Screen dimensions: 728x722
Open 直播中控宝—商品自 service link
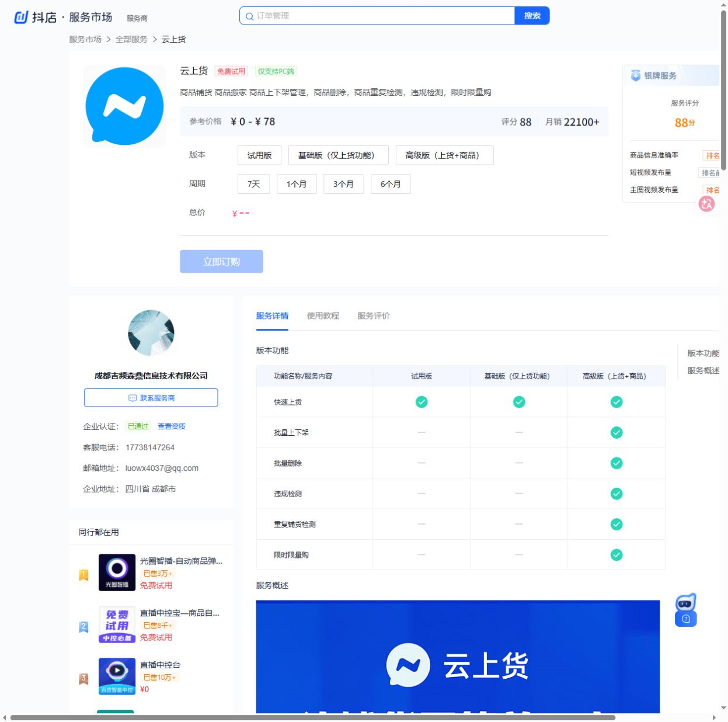[180, 613]
